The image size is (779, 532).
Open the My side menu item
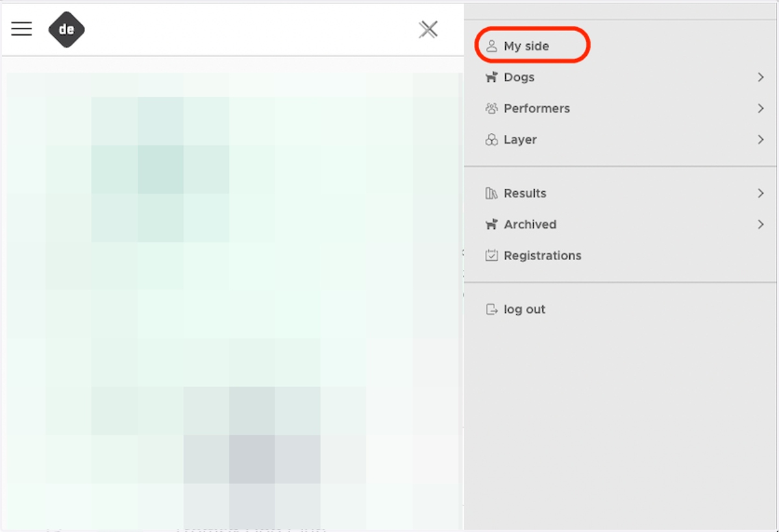526,46
